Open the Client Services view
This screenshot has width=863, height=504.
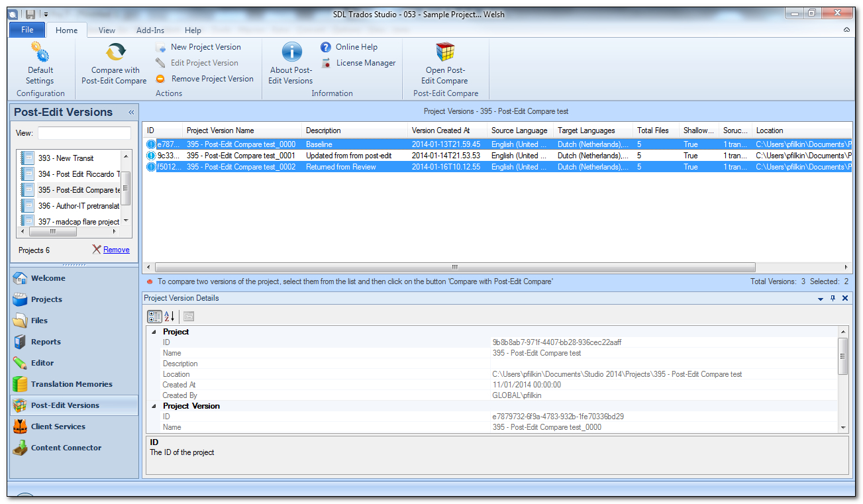(x=74, y=427)
